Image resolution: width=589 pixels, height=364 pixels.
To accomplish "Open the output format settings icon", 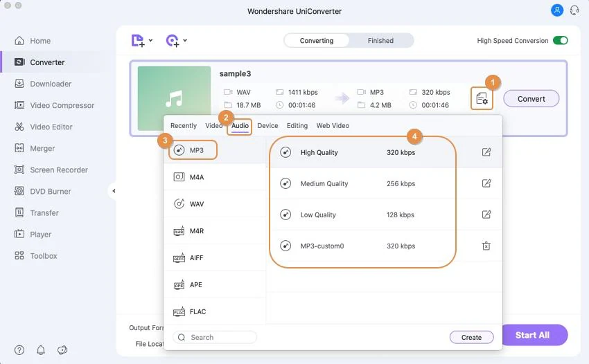I will [x=482, y=99].
